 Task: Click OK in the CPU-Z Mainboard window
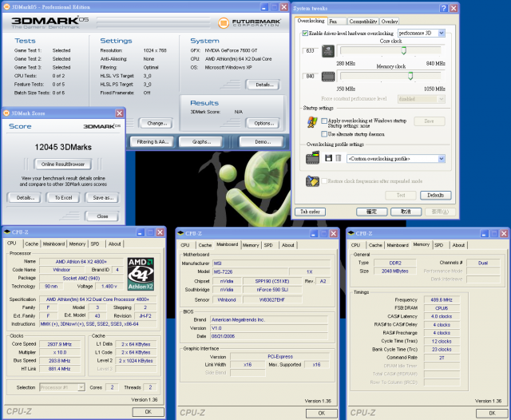coord(321,413)
